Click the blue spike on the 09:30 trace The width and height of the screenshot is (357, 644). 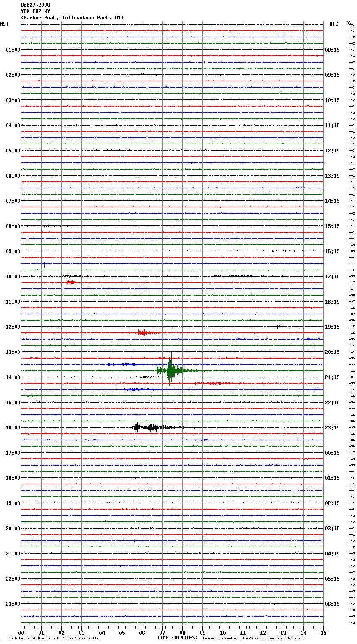tap(44, 265)
